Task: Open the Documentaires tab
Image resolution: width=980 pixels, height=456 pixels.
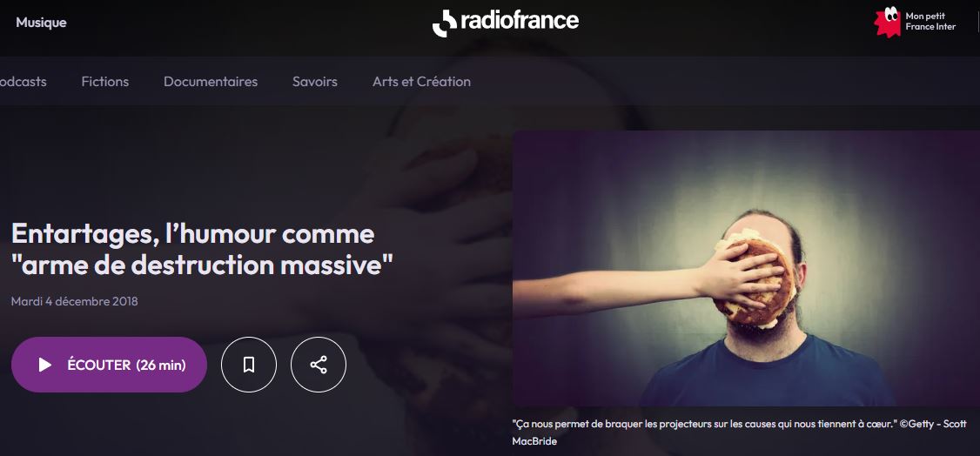Action: tap(211, 82)
